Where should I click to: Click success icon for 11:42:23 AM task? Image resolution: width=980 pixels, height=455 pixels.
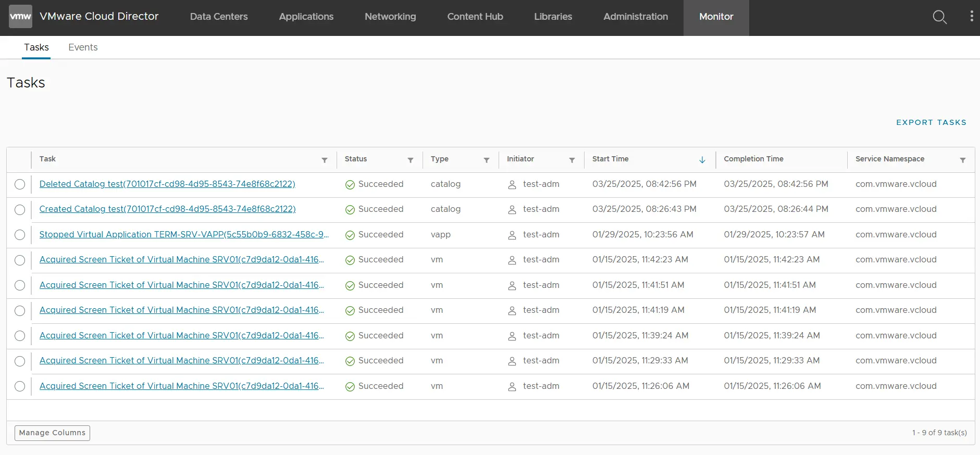pos(350,260)
